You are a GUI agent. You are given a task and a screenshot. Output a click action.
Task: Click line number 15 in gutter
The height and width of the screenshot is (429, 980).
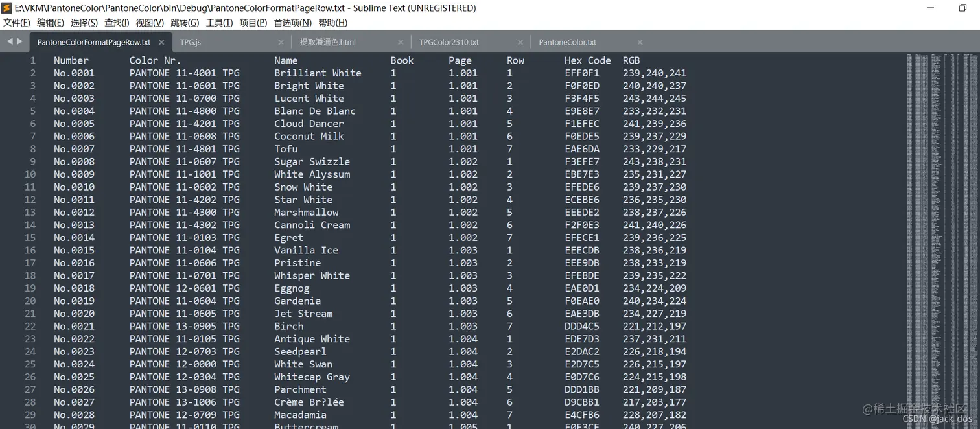[x=30, y=237]
